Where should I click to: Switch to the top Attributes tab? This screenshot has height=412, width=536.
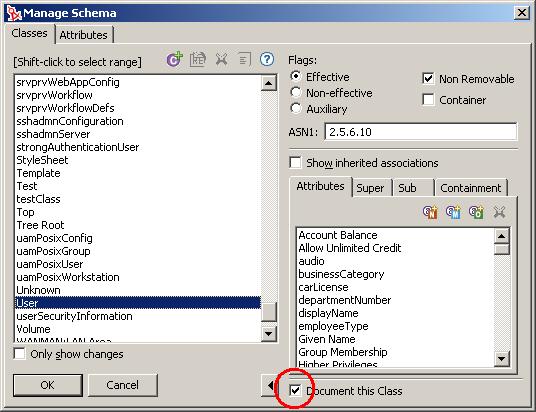[83, 35]
